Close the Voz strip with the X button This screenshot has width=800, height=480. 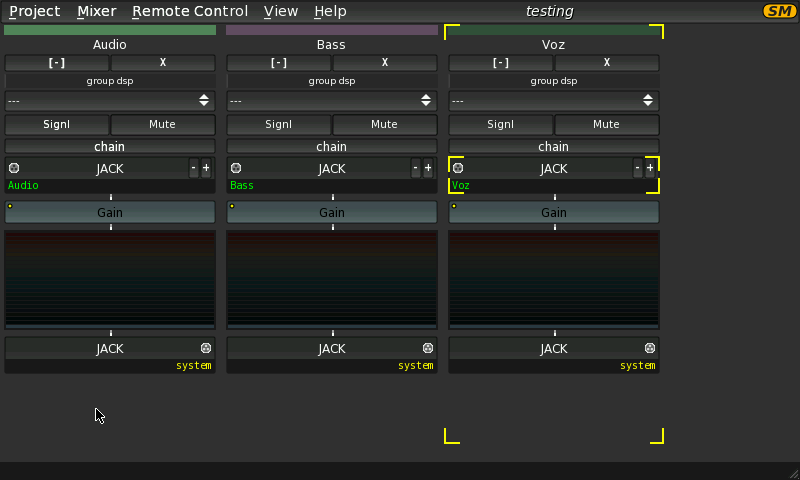pyautogui.click(x=607, y=63)
